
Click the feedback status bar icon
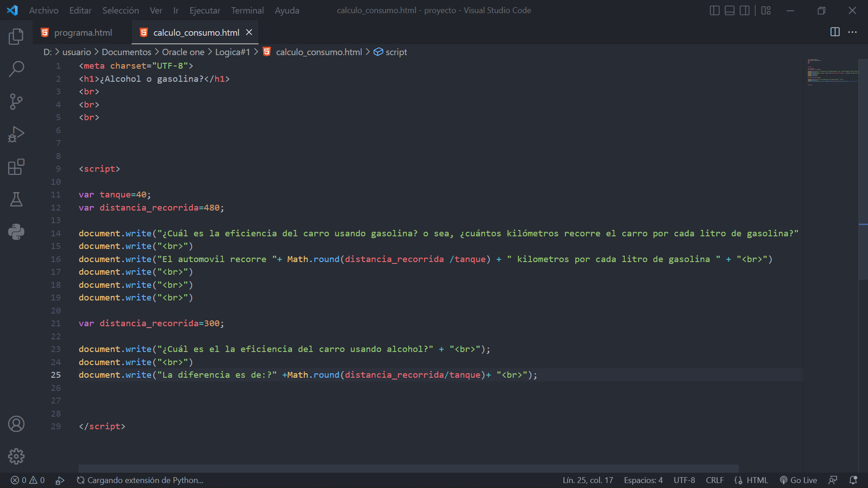(x=833, y=480)
